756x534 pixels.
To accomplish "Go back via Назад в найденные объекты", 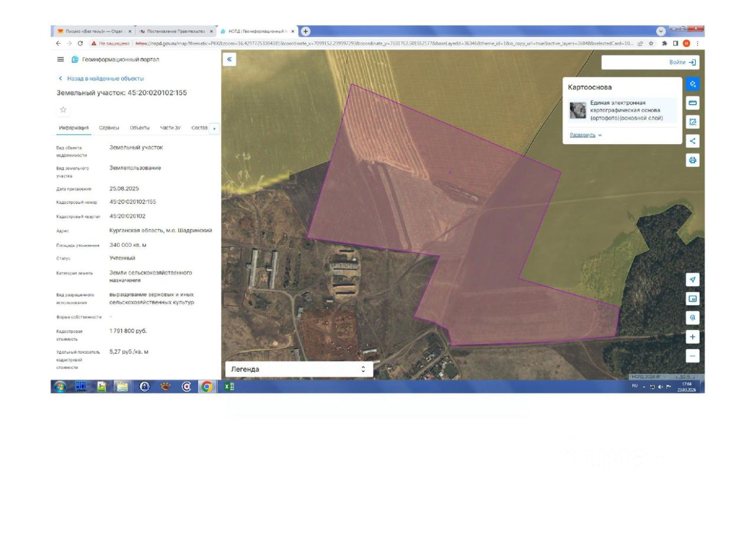I will (101, 79).
